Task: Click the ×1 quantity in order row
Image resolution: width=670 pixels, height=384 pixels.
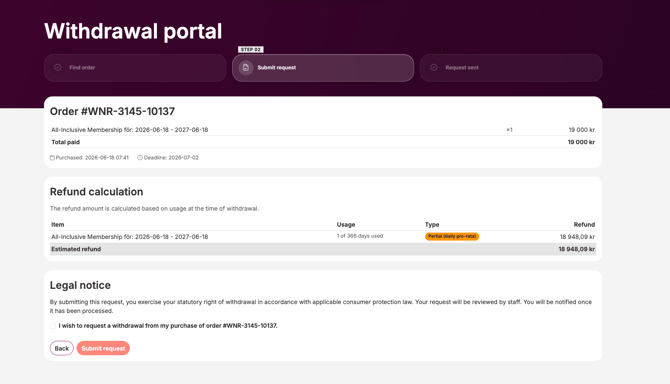Action: (x=509, y=130)
